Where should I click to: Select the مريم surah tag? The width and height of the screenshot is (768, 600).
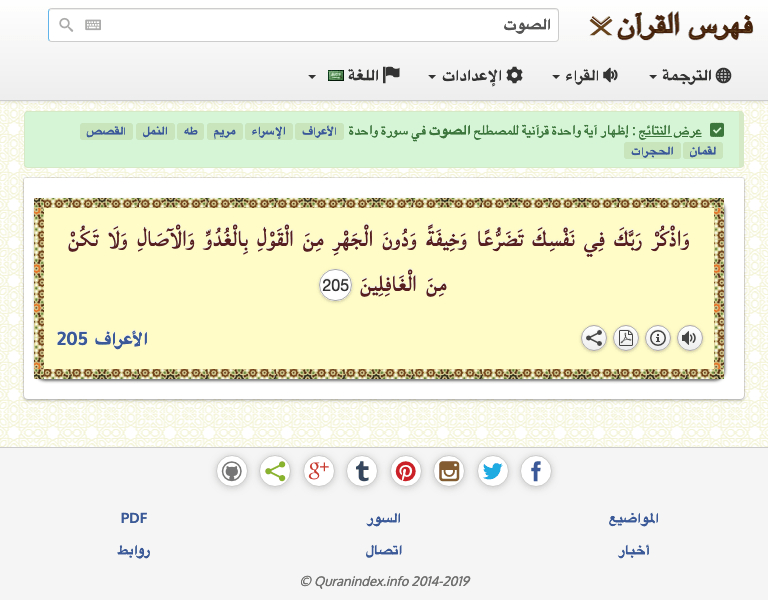[x=225, y=131]
